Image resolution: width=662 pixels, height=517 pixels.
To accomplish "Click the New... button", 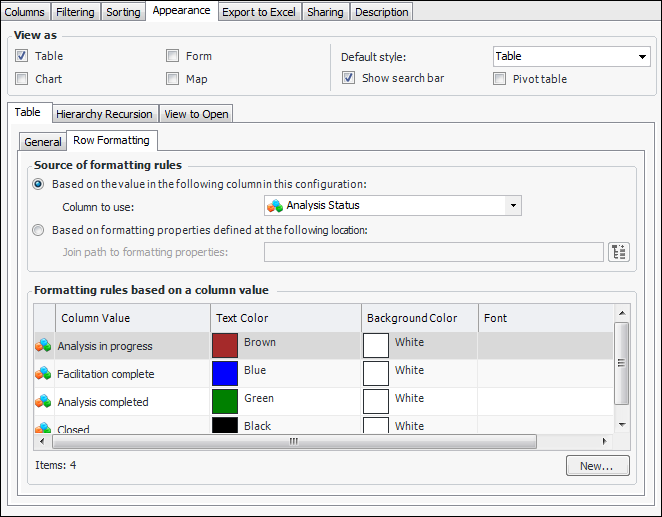I will coord(597,466).
